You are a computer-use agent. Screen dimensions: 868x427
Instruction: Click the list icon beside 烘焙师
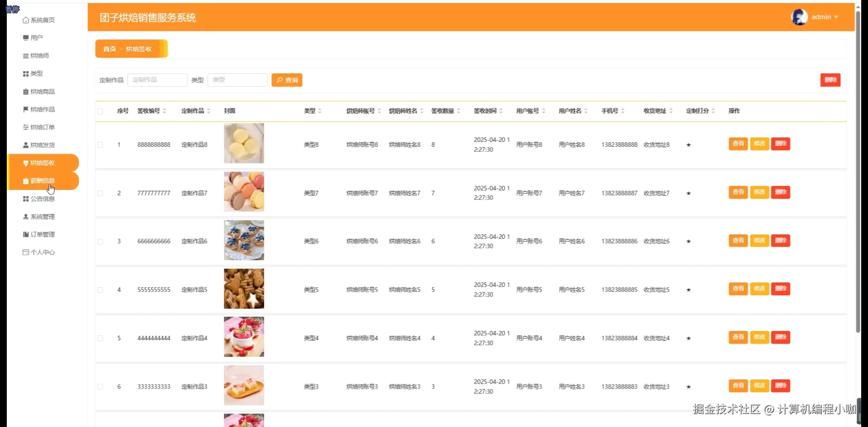[26, 56]
